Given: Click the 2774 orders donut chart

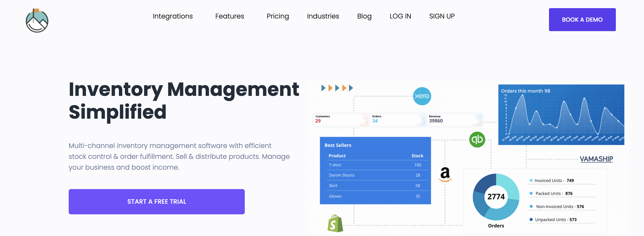Looking at the screenshot, I should (x=496, y=197).
